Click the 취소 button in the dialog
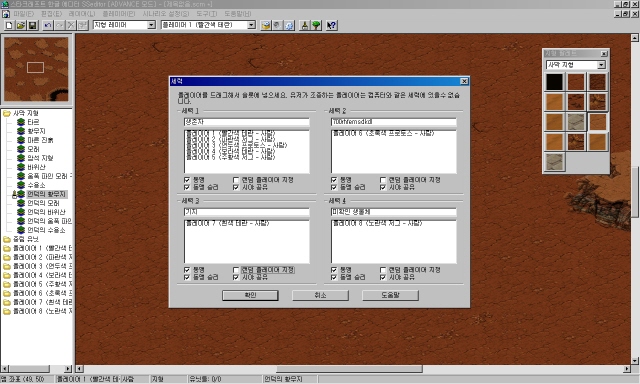This screenshot has width=640, height=384. click(x=320, y=295)
